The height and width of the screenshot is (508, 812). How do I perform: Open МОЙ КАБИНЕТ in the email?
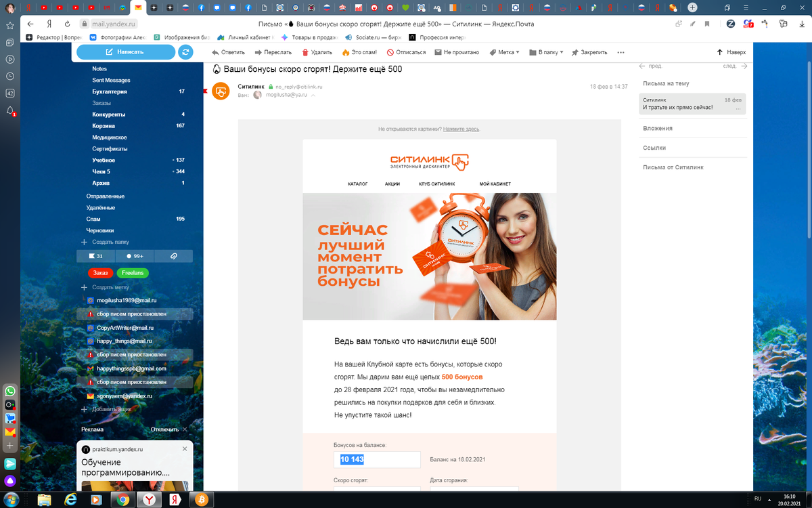[495, 184]
